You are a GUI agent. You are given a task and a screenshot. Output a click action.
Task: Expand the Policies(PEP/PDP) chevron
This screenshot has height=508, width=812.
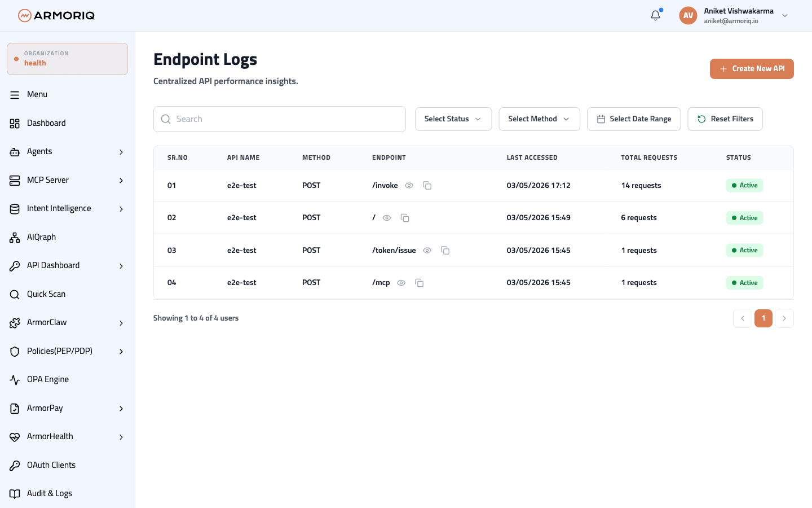pos(121,352)
